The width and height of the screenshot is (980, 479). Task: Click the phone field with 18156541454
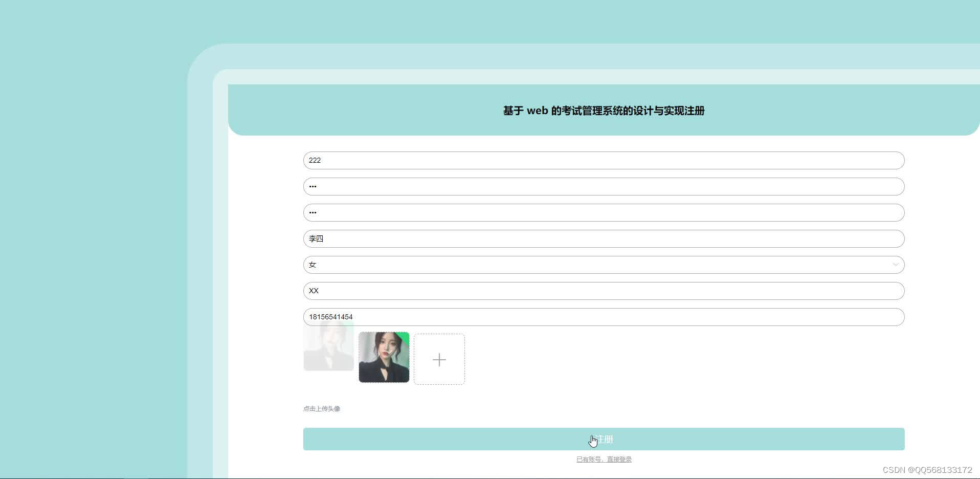tap(603, 317)
